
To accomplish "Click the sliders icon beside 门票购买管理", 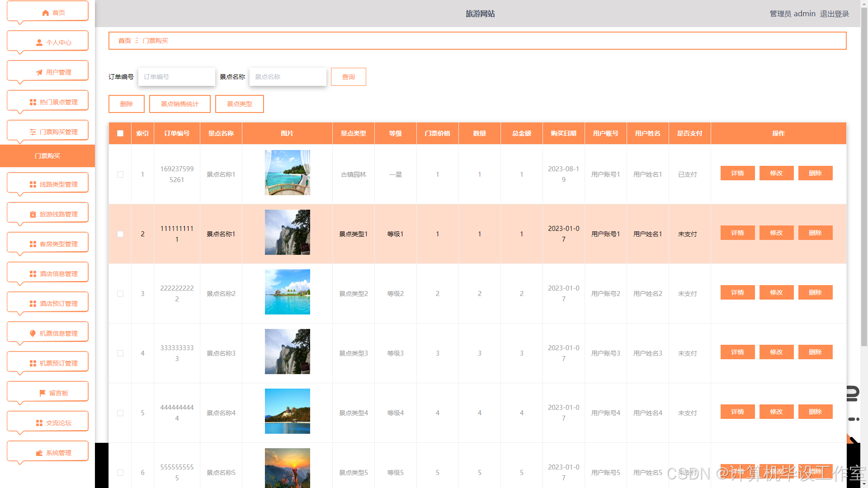I will 33,132.
